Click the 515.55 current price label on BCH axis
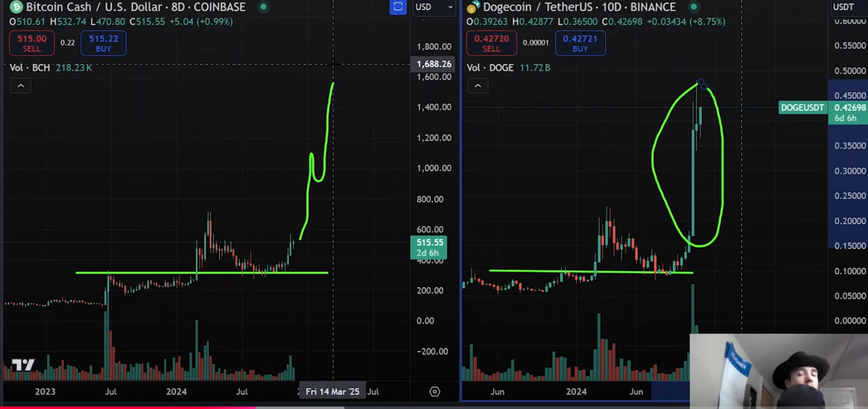This screenshot has height=409, width=868. click(x=428, y=247)
